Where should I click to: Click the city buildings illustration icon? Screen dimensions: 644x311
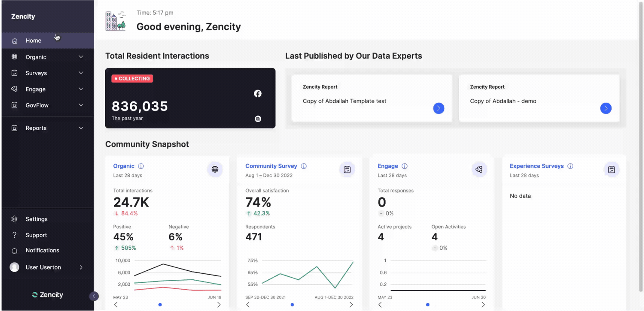[x=115, y=21]
